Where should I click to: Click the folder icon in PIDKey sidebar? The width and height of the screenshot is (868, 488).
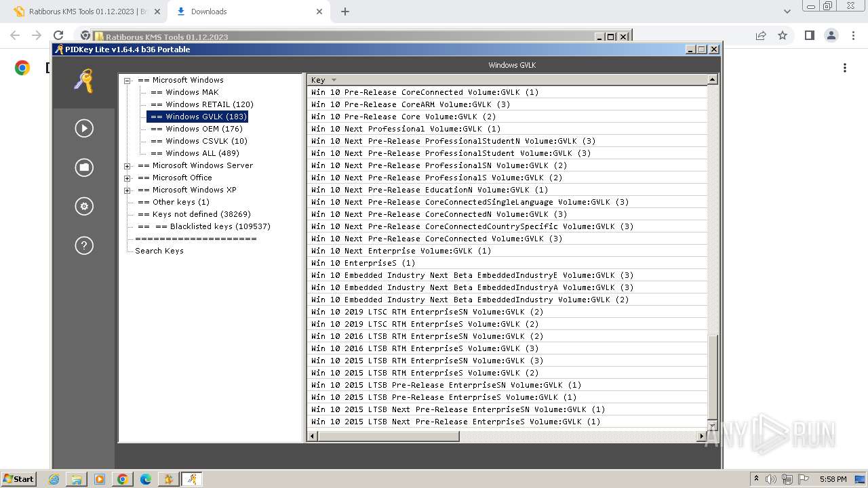(x=84, y=167)
